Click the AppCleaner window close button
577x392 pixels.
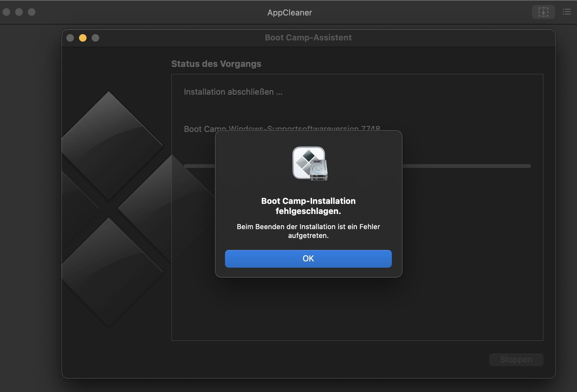[6, 12]
